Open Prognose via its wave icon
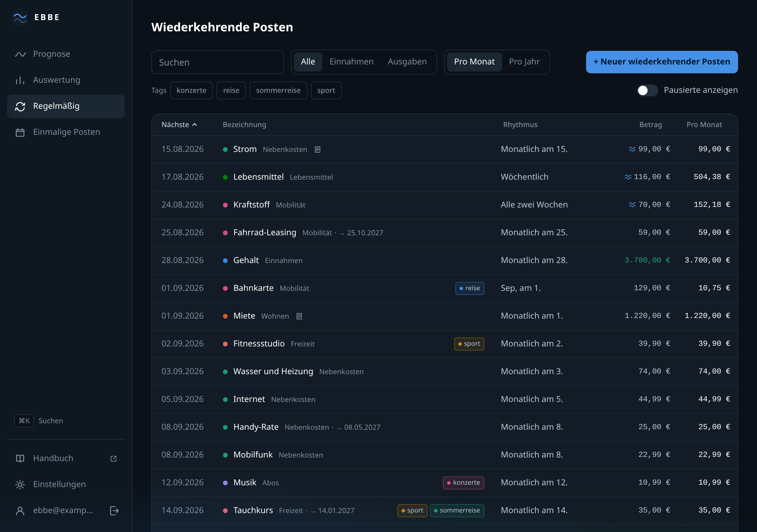This screenshot has width=757, height=532. pos(20,54)
